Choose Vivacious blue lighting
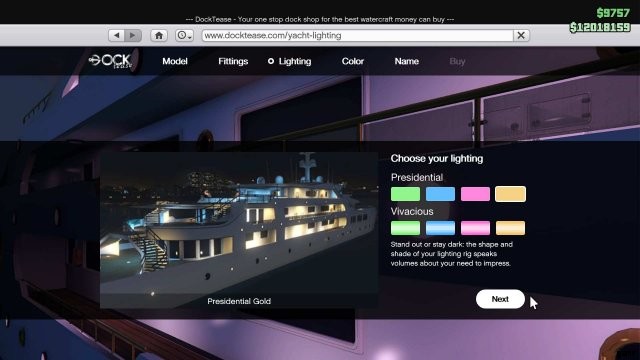The image size is (640, 360). pos(440,228)
